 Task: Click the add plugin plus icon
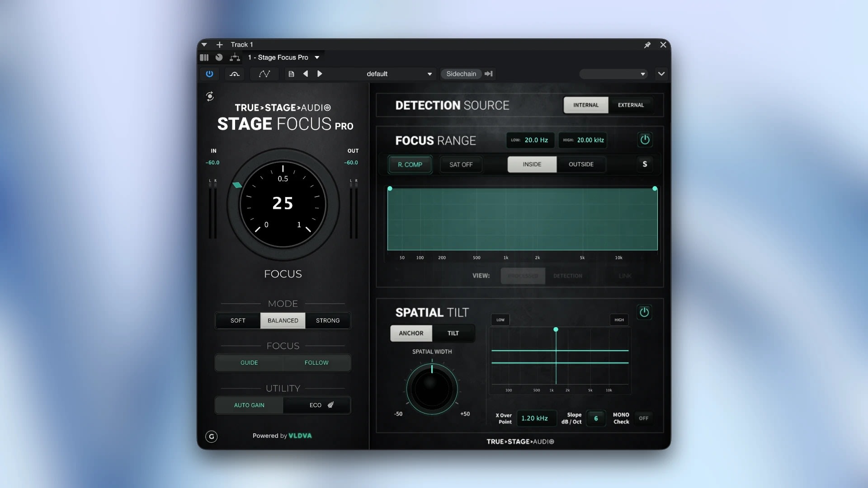point(219,45)
